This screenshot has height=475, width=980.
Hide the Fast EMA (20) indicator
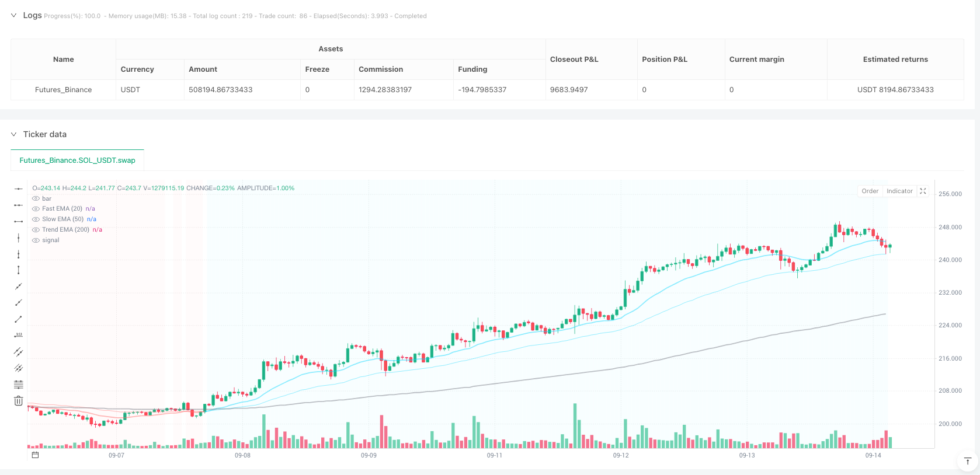[36, 209]
